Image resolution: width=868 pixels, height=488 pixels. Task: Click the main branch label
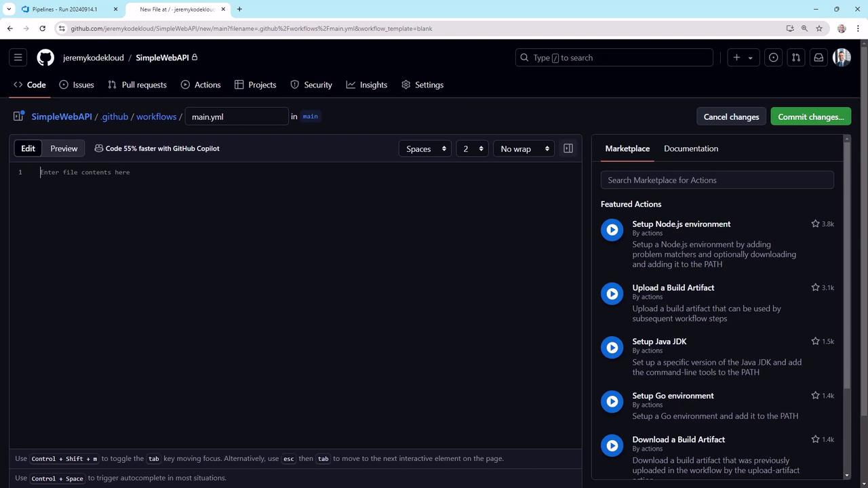click(310, 117)
